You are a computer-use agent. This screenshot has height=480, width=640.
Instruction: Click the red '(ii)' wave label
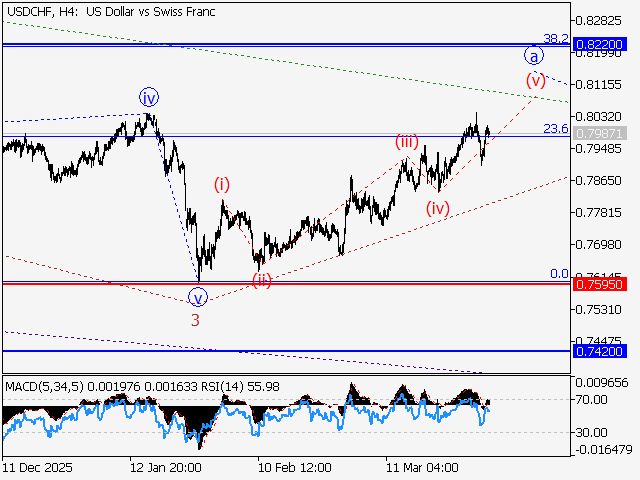[x=262, y=279]
